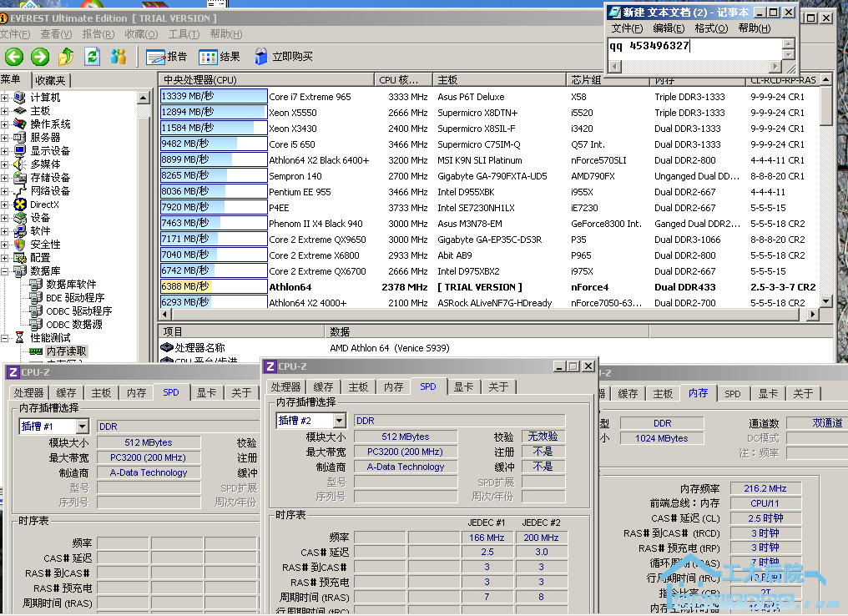Click in Notepad text area
The height and width of the screenshot is (616, 848).
(x=695, y=48)
